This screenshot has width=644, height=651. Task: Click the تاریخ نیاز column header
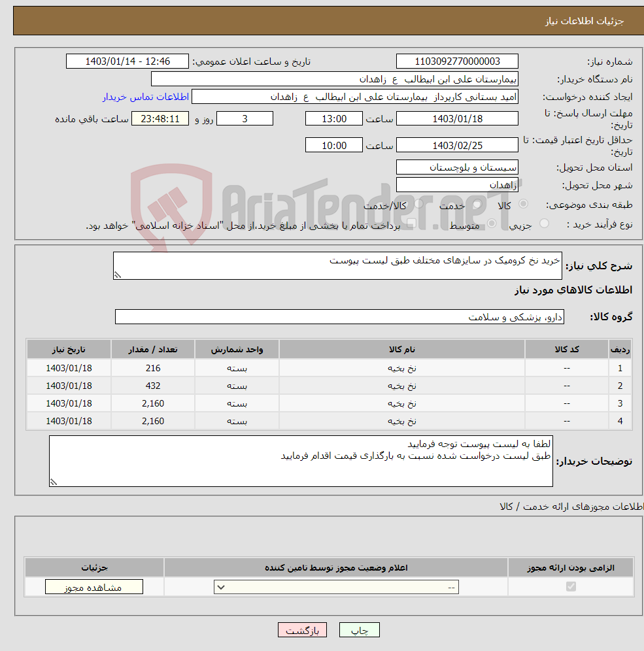pyautogui.click(x=69, y=349)
